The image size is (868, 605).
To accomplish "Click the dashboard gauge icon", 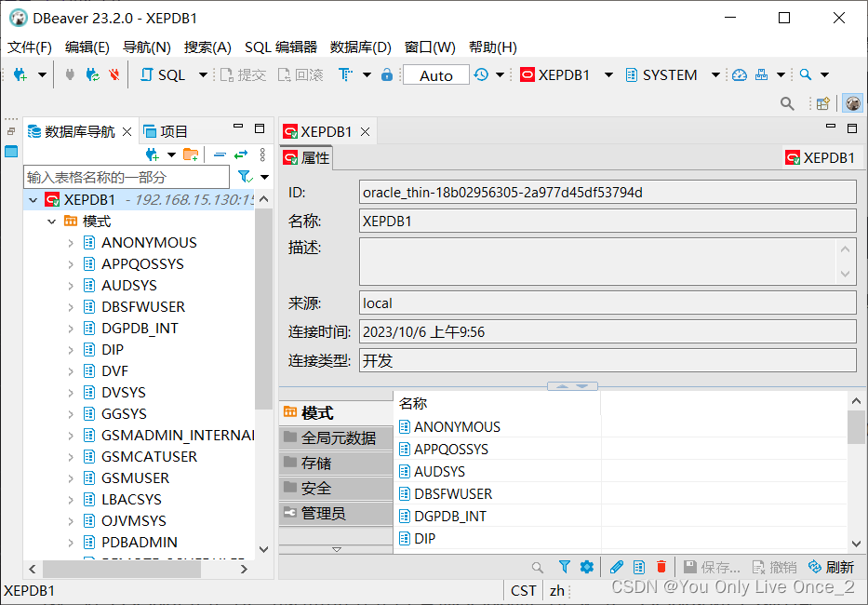I will [x=740, y=74].
